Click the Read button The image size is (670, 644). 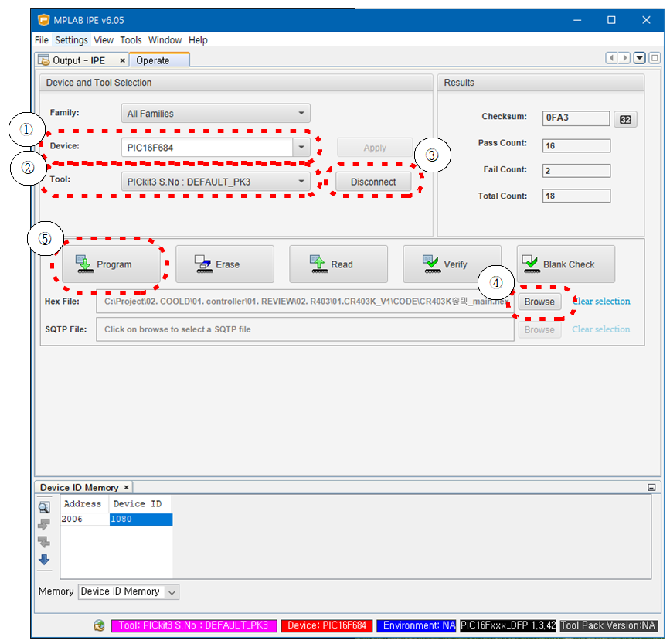(338, 264)
